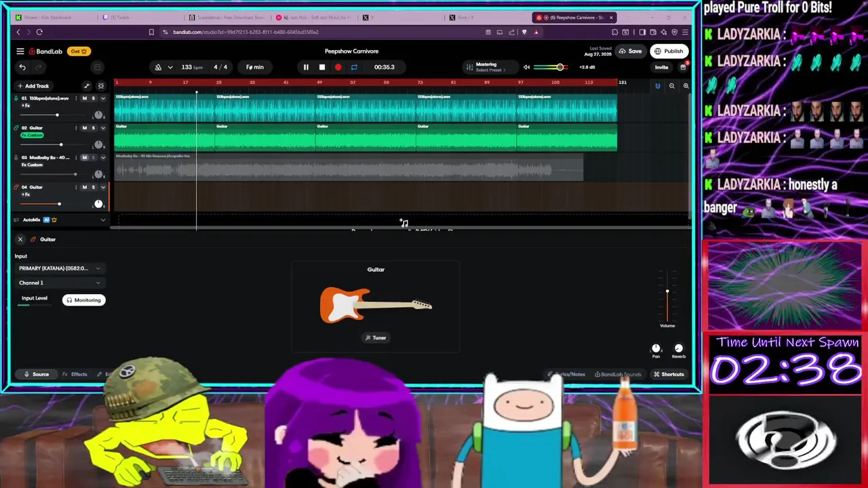Switch to the Source tab
The image size is (868, 488).
click(x=36, y=374)
